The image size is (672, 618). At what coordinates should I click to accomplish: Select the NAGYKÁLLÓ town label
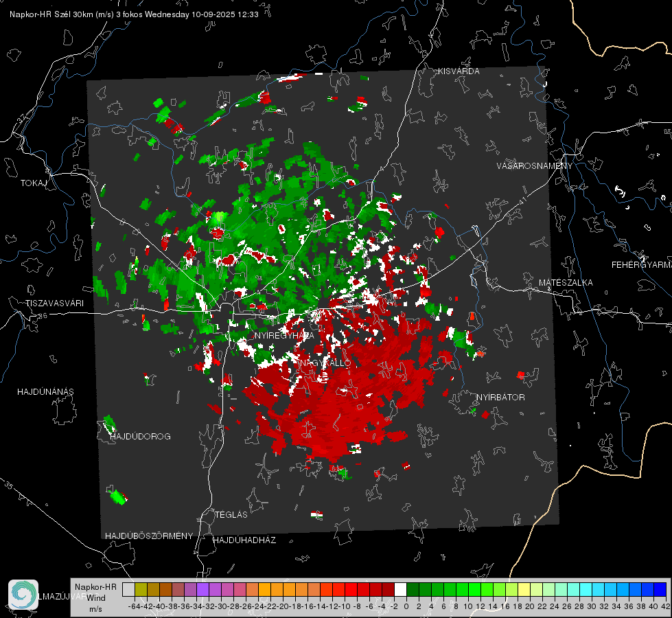(x=325, y=363)
